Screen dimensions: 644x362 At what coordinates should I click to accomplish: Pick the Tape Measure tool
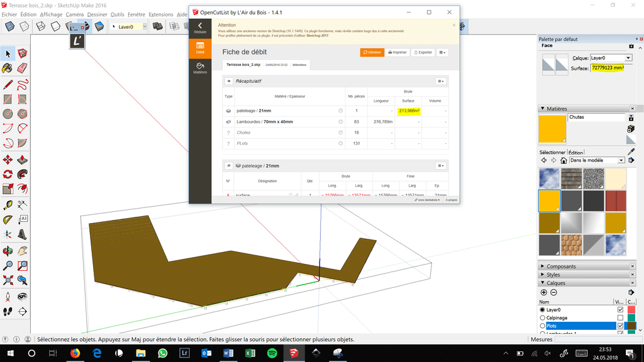click(x=8, y=205)
